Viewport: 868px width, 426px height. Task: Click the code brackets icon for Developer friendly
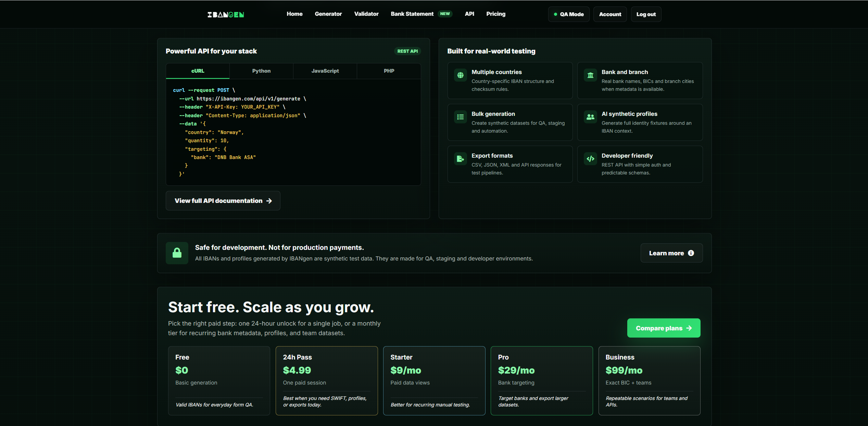tap(590, 159)
